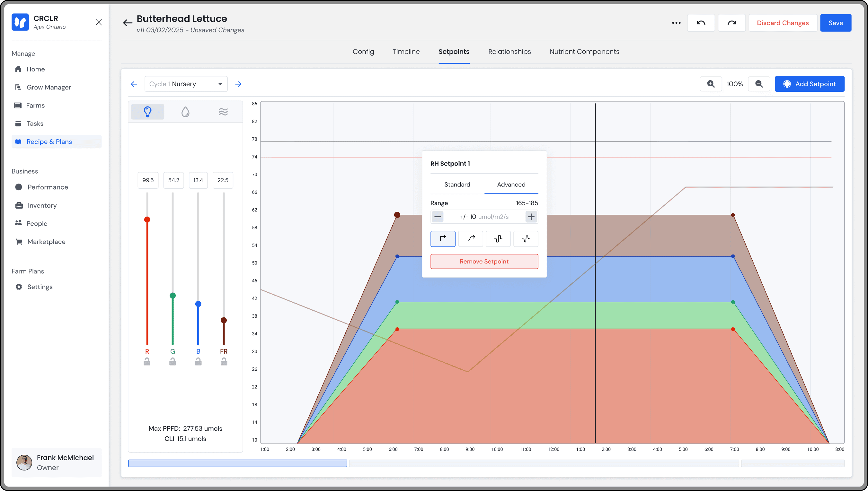The image size is (868, 491).
Task: Click the undo arrow button
Action: [x=701, y=23]
